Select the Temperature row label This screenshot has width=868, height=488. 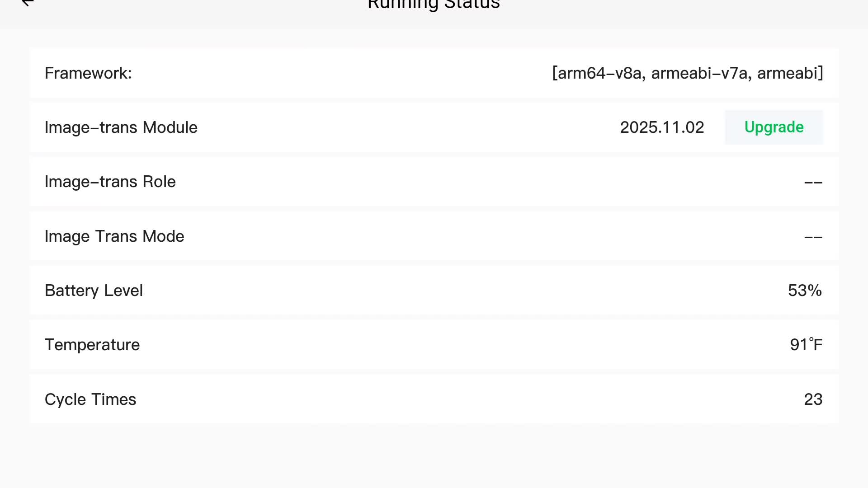pos(92,345)
